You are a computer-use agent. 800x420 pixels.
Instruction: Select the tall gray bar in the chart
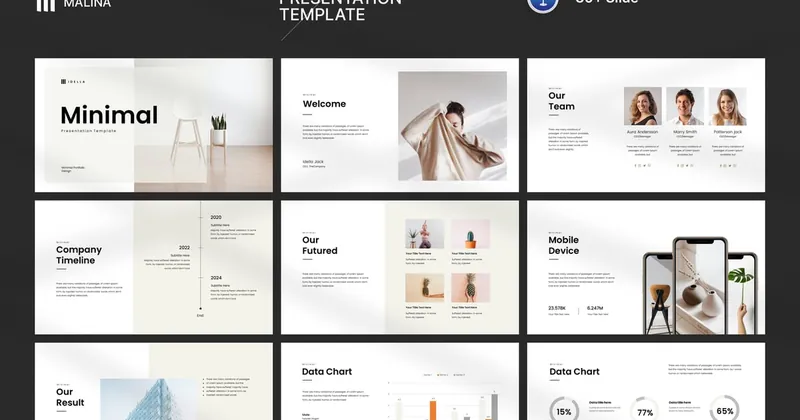[x=494, y=407]
